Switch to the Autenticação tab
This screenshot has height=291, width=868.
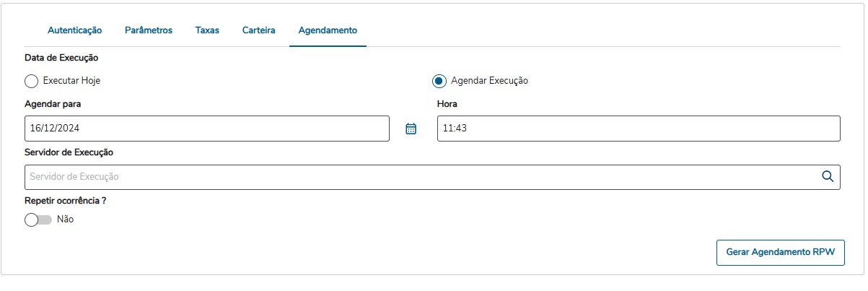coord(75,30)
